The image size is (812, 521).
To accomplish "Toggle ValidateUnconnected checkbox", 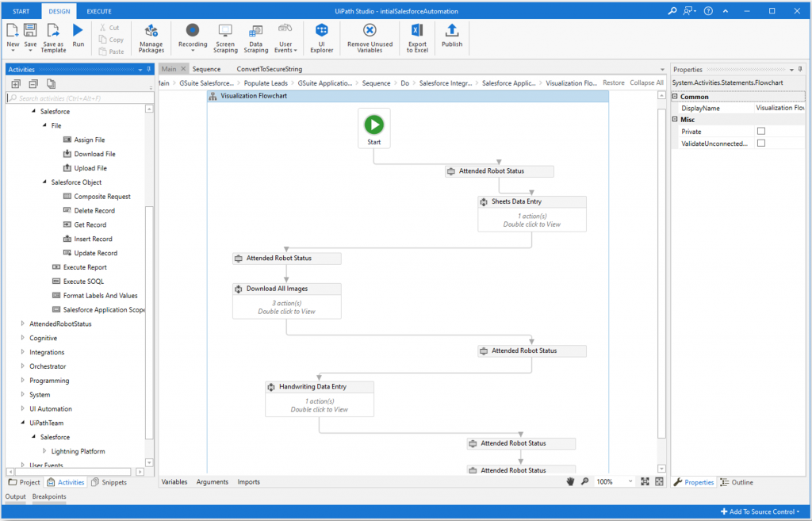I will coord(760,143).
